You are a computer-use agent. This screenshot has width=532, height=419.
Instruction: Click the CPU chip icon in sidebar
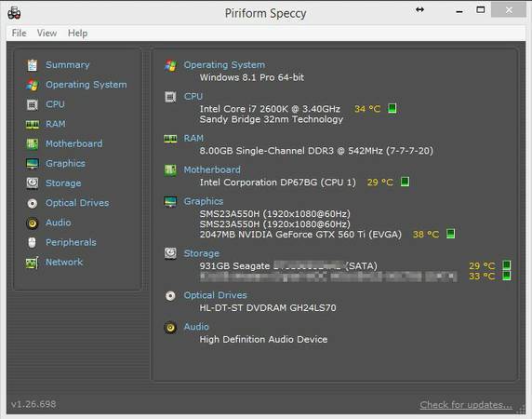[33, 104]
